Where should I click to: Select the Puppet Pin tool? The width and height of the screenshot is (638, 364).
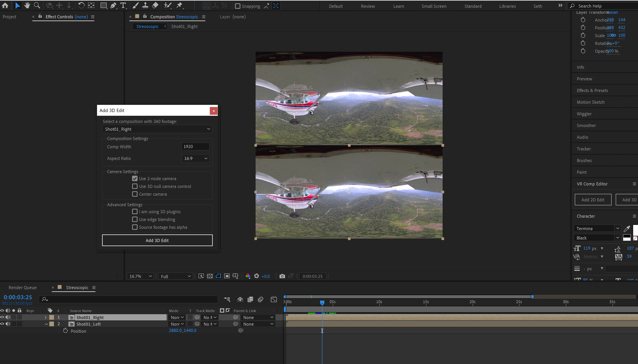pos(179,5)
